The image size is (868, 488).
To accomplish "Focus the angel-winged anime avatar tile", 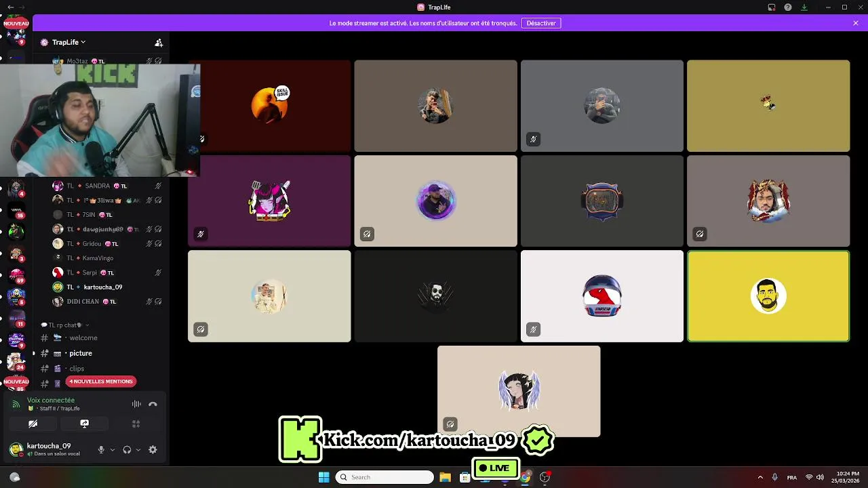I will click(519, 391).
